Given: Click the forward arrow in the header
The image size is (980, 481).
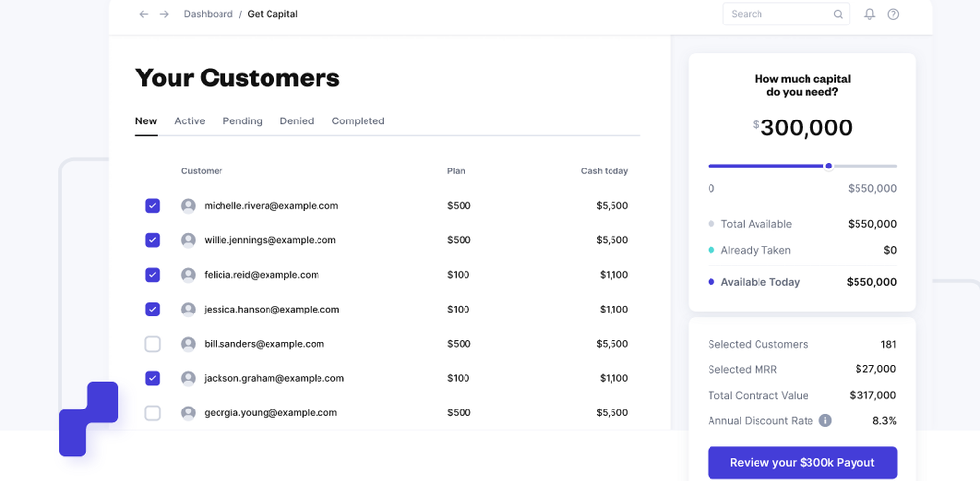Looking at the screenshot, I should [x=164, y=14].
